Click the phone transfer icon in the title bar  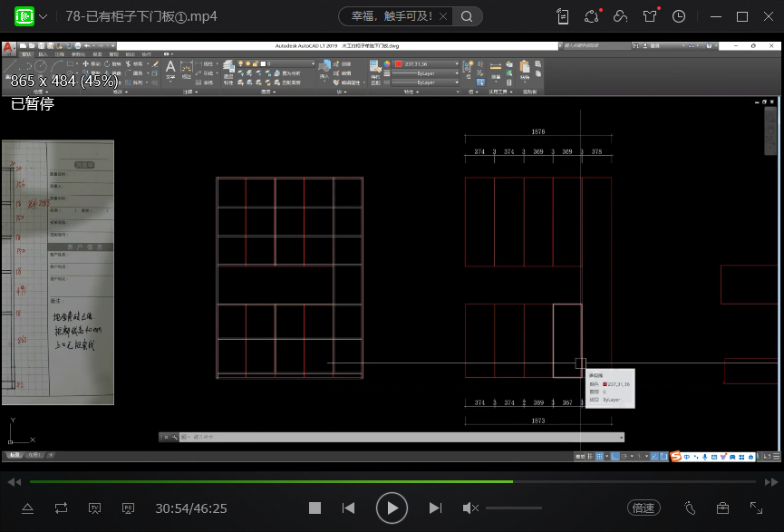point(563,16)
